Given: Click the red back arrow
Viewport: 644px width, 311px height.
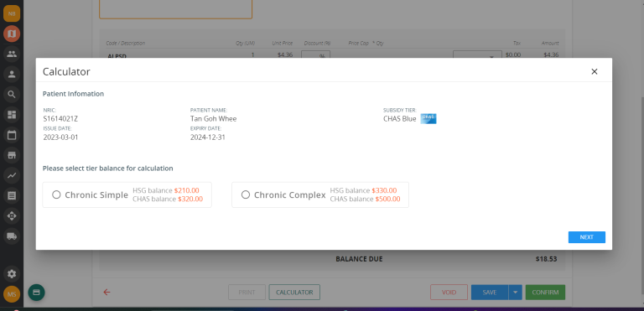Looking at the screenshot, I should [106, 292].
